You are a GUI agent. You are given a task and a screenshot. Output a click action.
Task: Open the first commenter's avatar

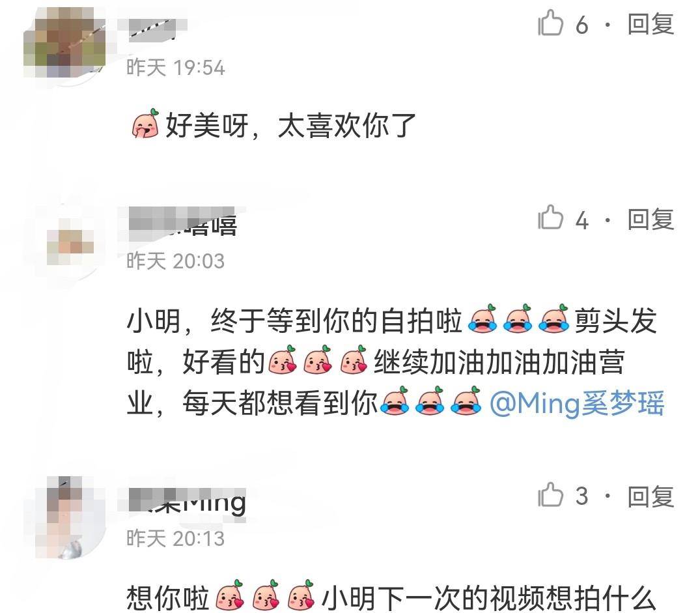click(x=65, y=41)
